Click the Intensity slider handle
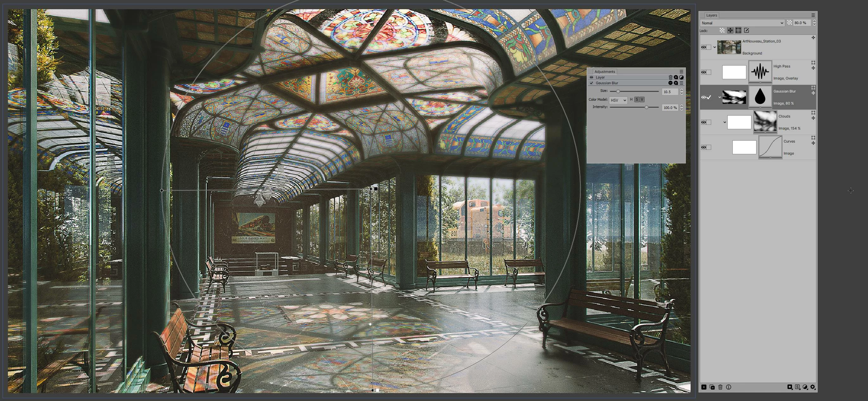Image resolution: width=868 pixels, height=401 pixels. tap(646, 107)
